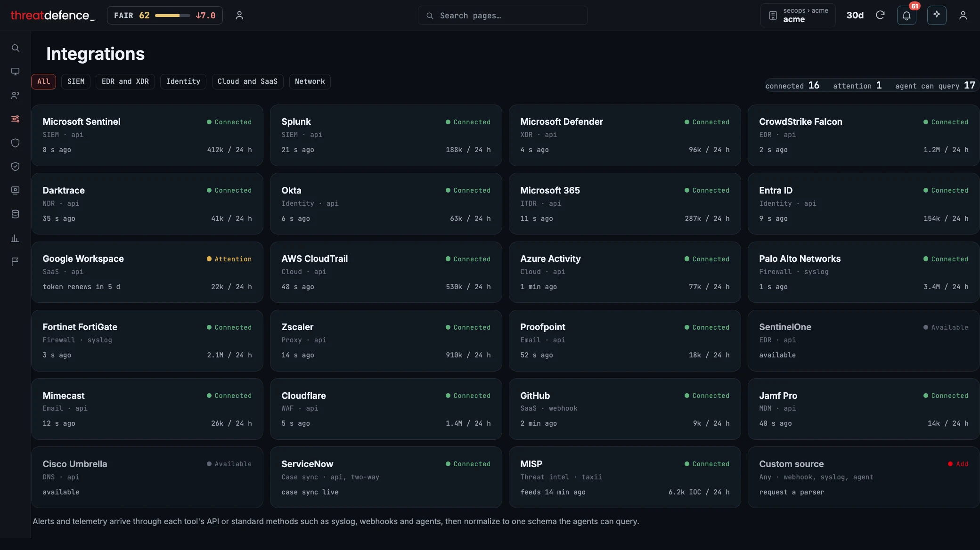The image size is (980, 550).
Task: Open the flag icon in the sidebar
Action: 15,261
